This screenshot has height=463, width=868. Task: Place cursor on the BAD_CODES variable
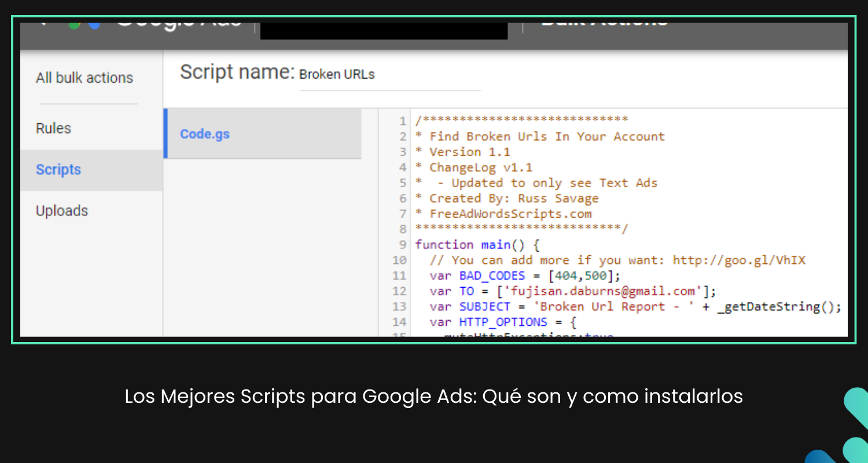(491, 275)
